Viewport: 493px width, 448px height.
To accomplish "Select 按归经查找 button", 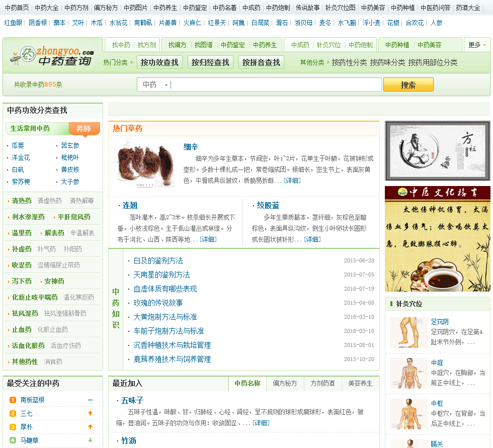I will click(x=210, y=62).
